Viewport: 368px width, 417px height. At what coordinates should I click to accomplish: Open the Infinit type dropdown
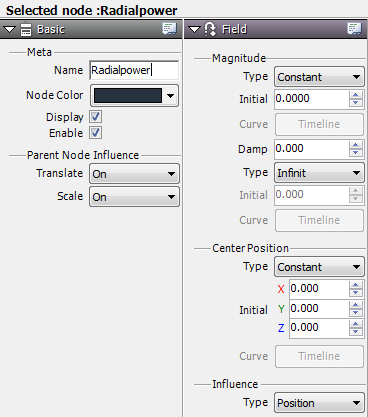point(319,173)
